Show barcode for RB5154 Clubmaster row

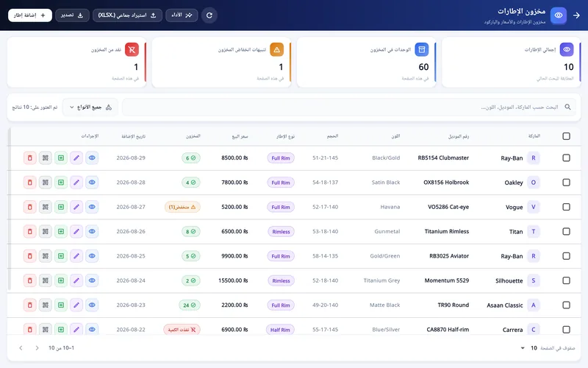click(46, 158)
